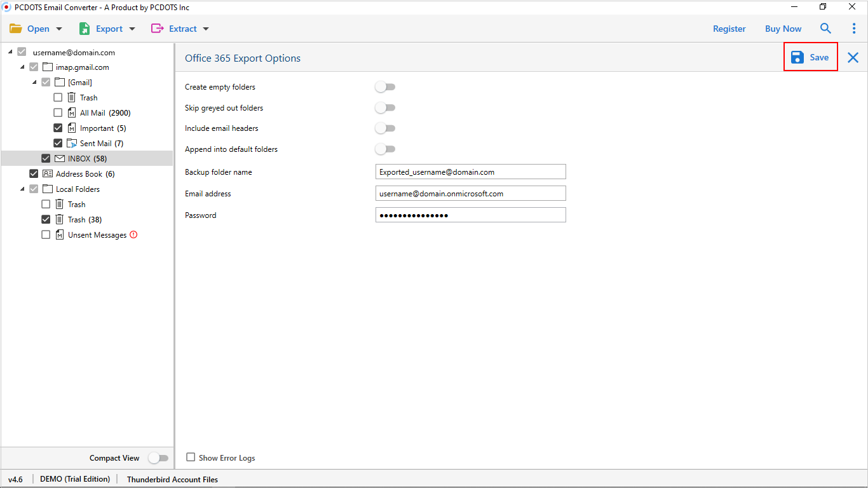Uncheck the INBOX (58) checkbox
The image size is (868, 488).
pyautogui.click(x=46, y=158)
